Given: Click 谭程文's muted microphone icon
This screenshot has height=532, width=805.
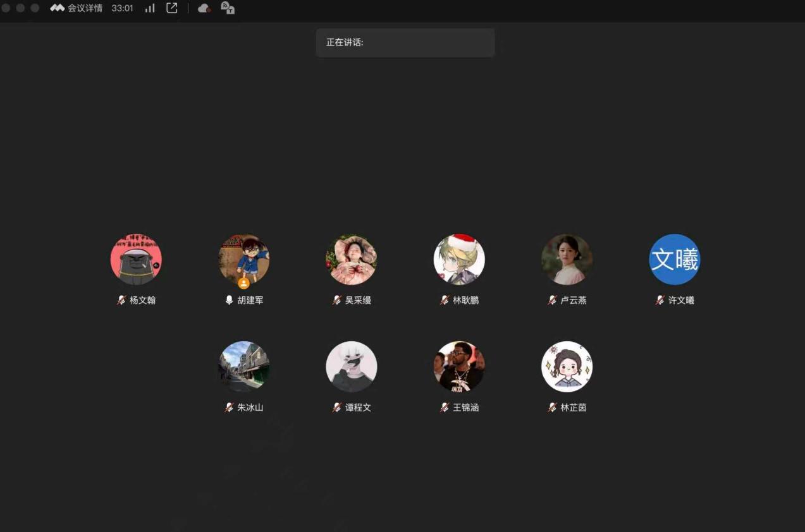Looking at the screenshot, I should click(337, 408).
